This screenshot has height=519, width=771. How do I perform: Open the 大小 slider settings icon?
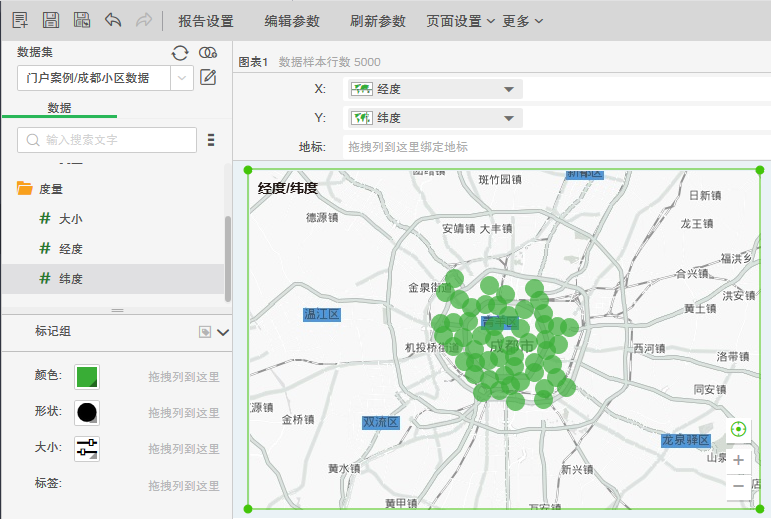pyautogui.click(x=87, y=449)
